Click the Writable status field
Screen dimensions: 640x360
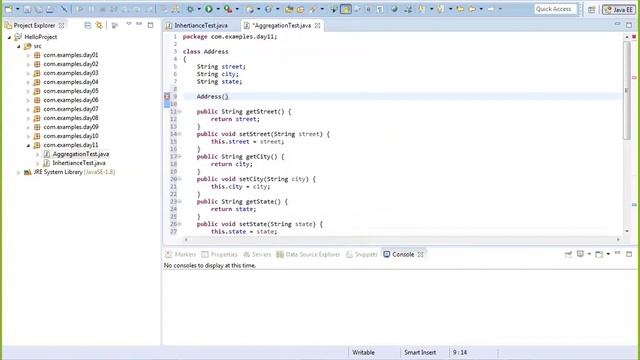coord(363,352)
